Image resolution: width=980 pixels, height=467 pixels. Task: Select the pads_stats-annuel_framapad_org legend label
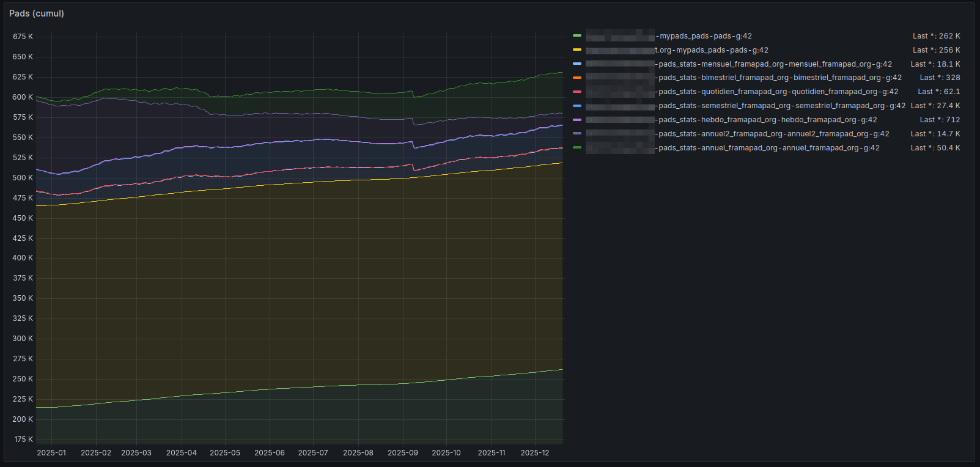[x=768, y=148]
